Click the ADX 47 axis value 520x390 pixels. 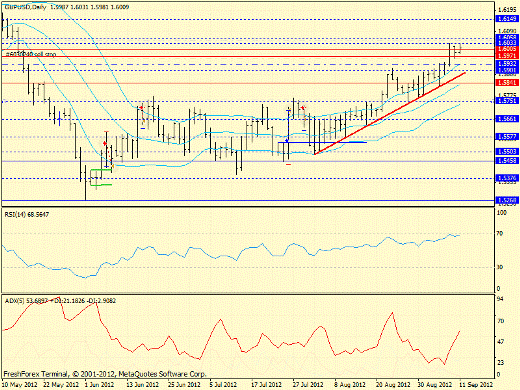pyautogui.click(x=500, y=342)
